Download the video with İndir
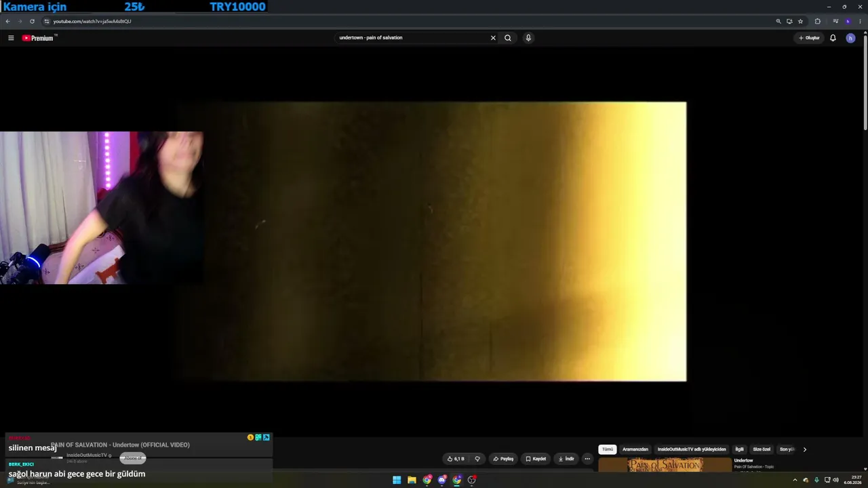The image size is (868, 488). [x=566, y=459]
